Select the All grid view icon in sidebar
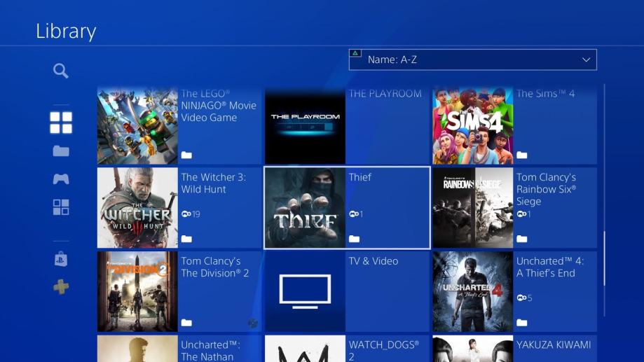Viewport: 644px width, 362px height. [61, 123]
